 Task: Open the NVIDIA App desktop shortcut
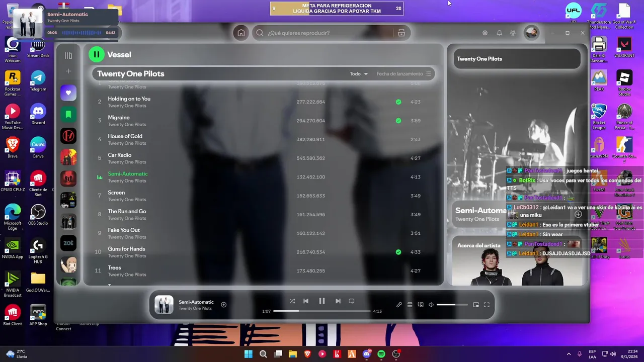pyautogui.click(x=13, y=248)
